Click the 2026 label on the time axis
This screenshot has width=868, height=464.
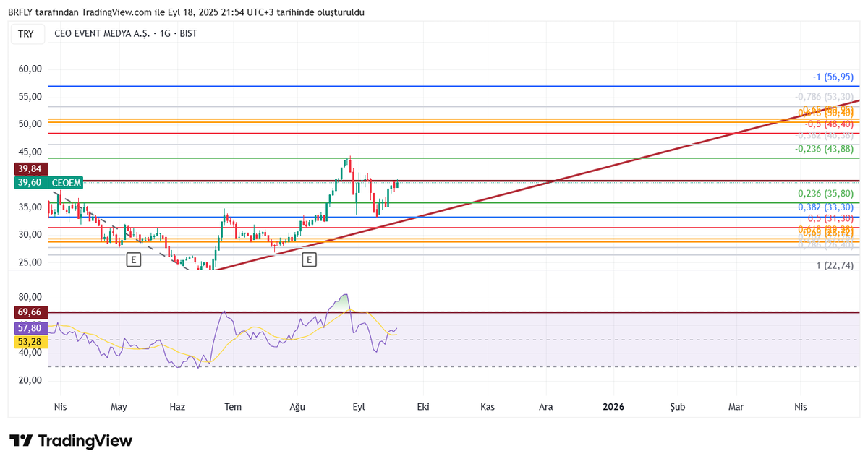613,407
